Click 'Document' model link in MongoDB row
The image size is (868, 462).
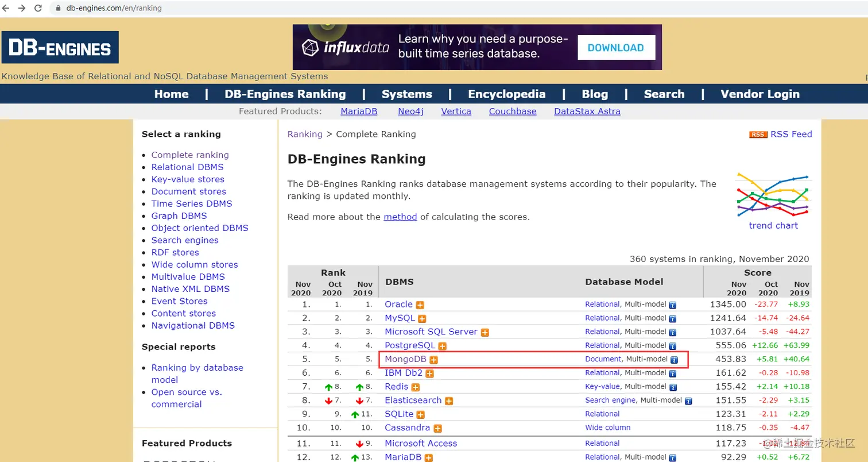[x=603, y=359]
